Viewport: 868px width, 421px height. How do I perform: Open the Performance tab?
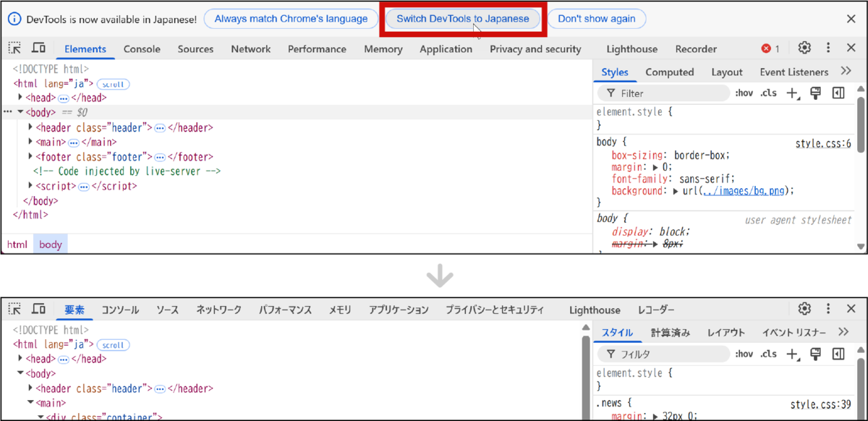tap(317, 49)
